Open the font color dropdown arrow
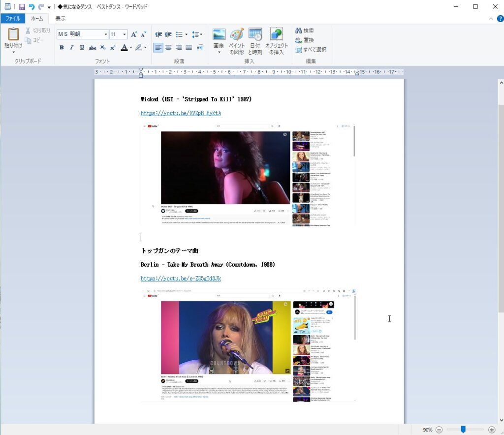This screenshot has height=435, width=504. [x=131, y=48]
